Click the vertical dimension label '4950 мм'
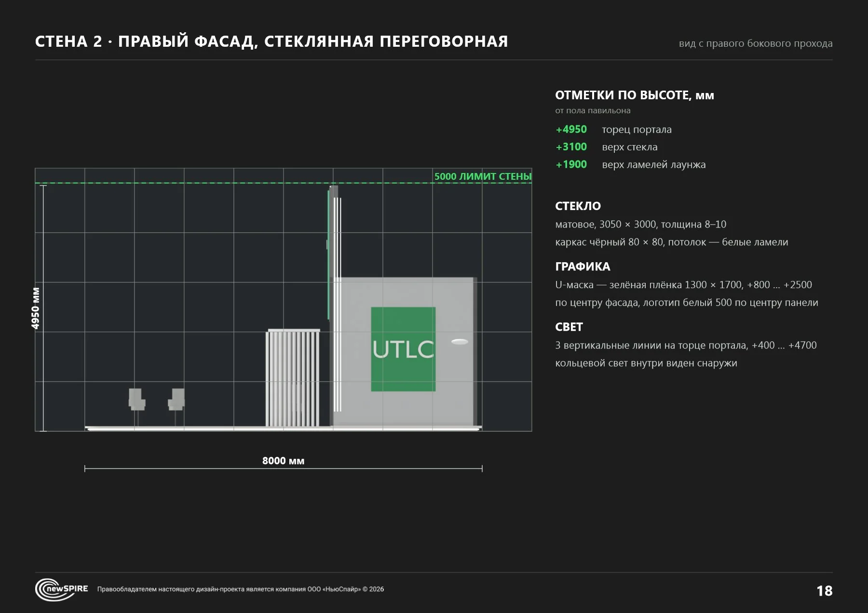The width and height of the screenshot is (868, 613). 35,308
